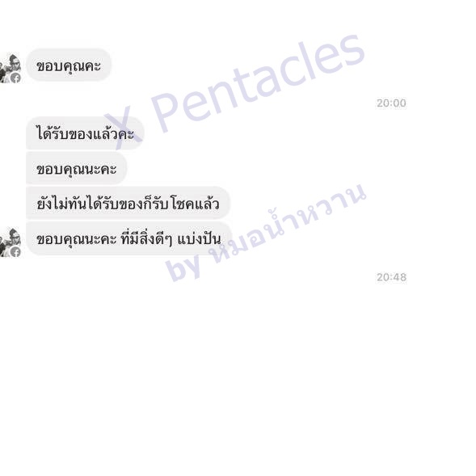Click the Facebook badge on the lower avatar
Screen dimensions: 476x476
tap(16, 252)
